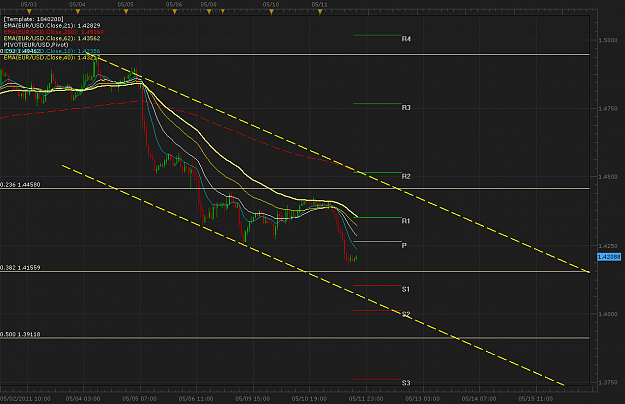Select the EMA Close,21 legend entry
The image size is (625, 404).
pos(52,25)
